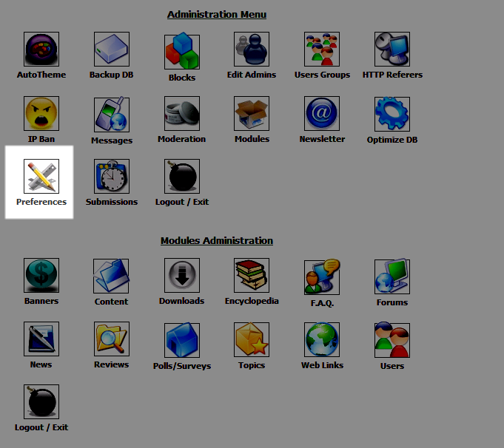Open the Preferences pencil and ruler icon
Viewport: 504px width, 448px height.
tap(41, 176)
